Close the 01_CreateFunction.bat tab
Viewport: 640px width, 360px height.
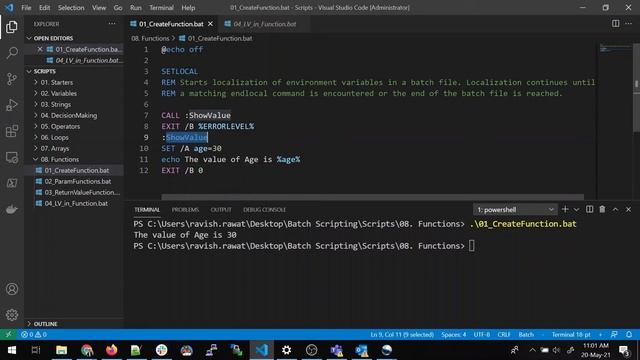click(x=210, y=24)
